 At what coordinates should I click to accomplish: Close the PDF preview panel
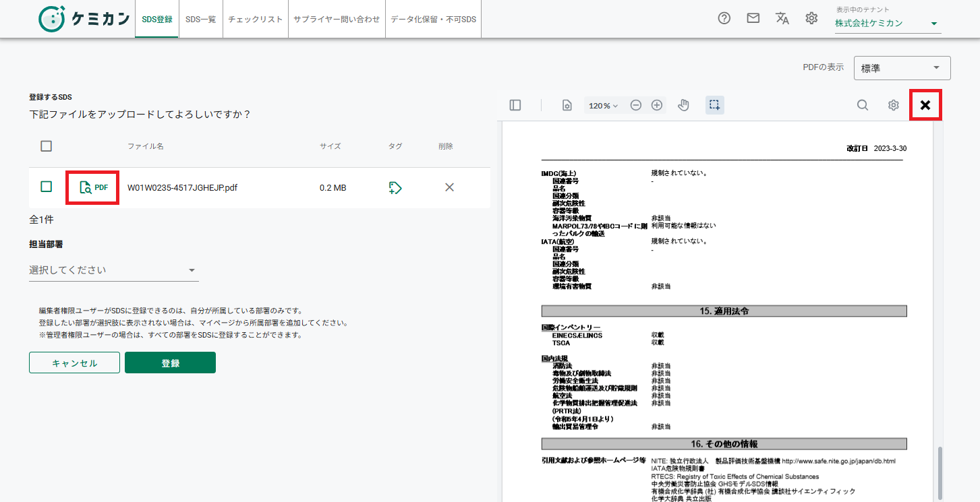pyautogui.click(x=925, y=105)
